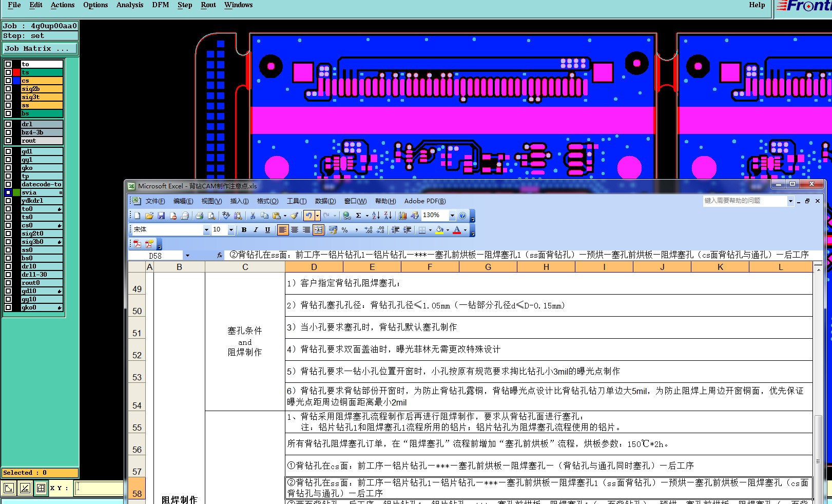Click the first Adobe PDF convert icon
Image resolution: width=832 pixels, height=504 pixels.
tap(137, 244)
